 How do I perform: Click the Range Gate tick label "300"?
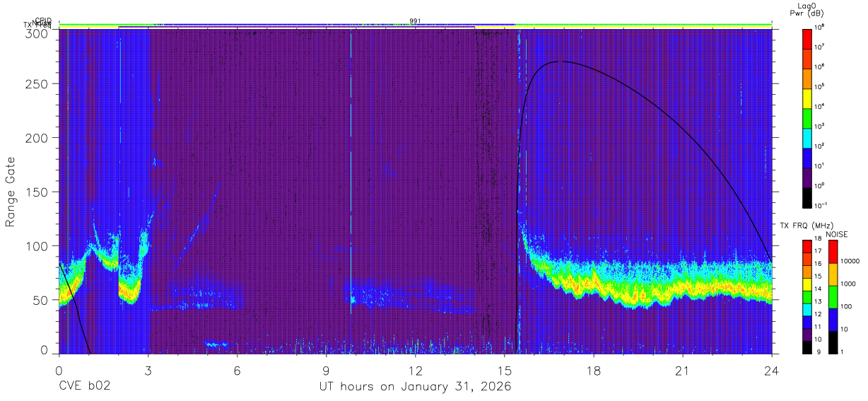tap(37, 33)
